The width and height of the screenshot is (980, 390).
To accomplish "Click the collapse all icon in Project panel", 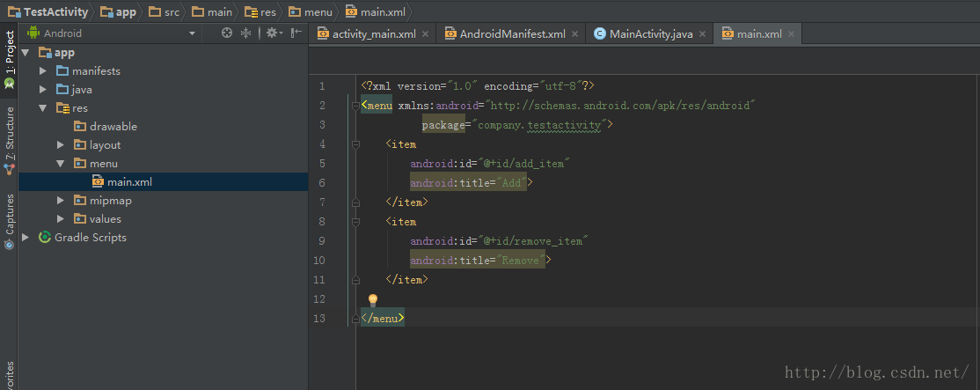I will click(245, 33).
